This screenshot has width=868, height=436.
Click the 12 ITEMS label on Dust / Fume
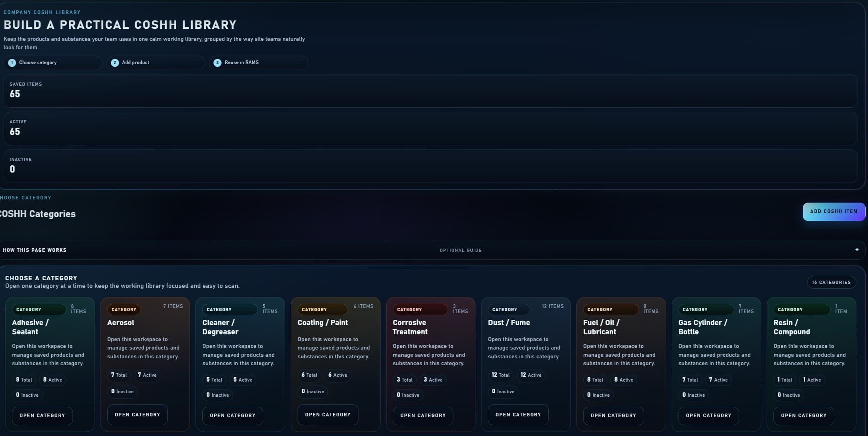tap(553, 306)
